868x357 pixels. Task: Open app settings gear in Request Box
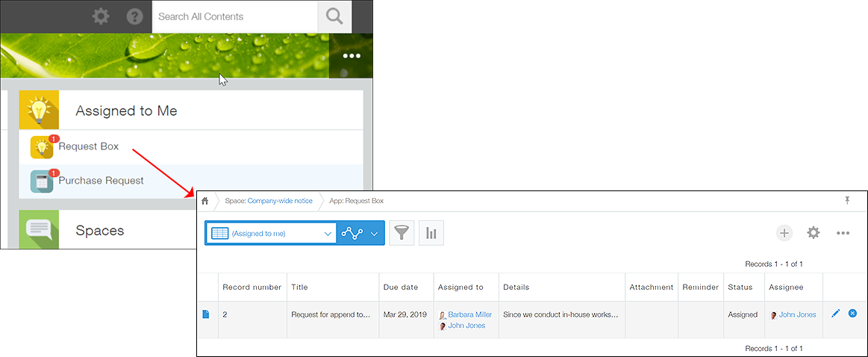tap(814, 233)
